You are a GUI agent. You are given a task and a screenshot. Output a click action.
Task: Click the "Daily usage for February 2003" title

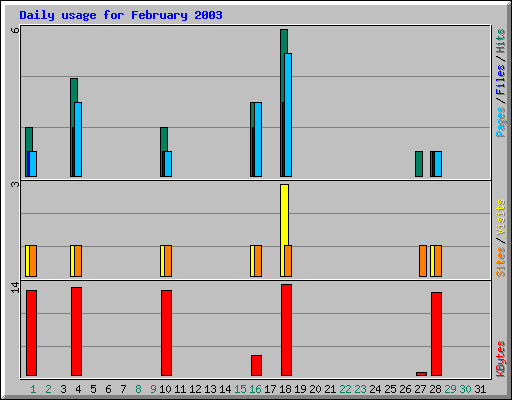point(121,15)
